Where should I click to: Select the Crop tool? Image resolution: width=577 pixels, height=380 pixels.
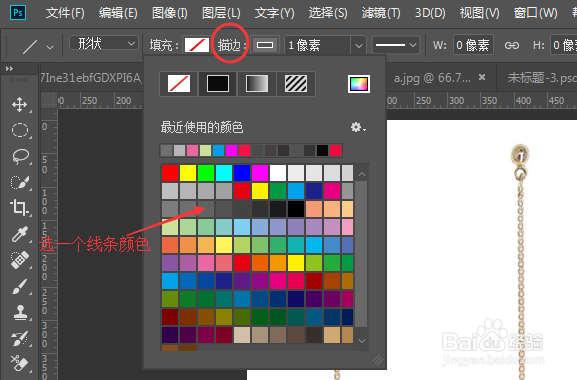coord(19,208)
